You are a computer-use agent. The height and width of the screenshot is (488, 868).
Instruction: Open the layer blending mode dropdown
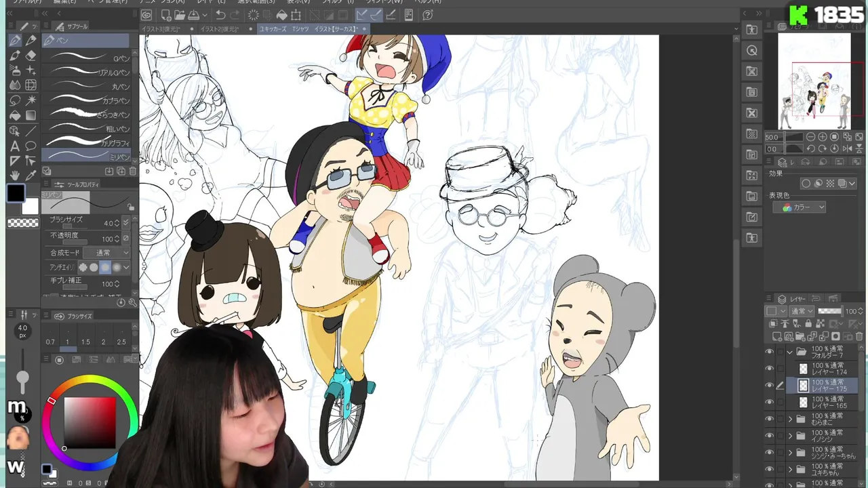click(803, 311)
